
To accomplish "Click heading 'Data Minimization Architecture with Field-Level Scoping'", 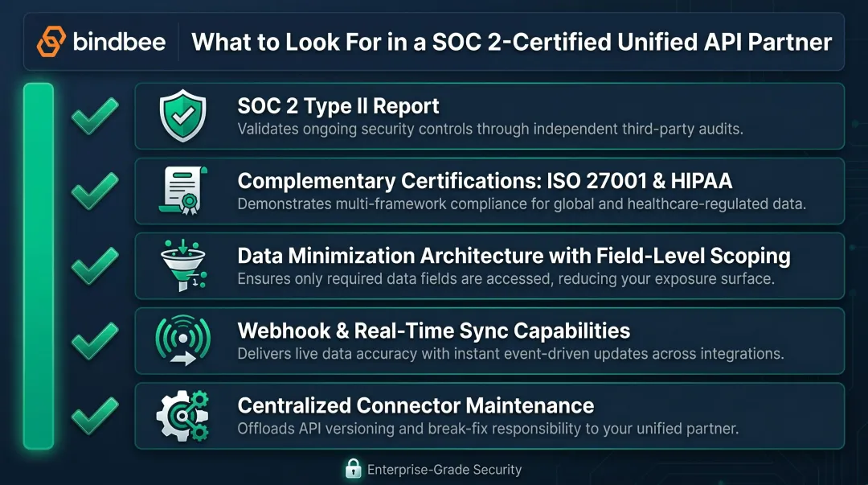I will (x=514, y=256).
